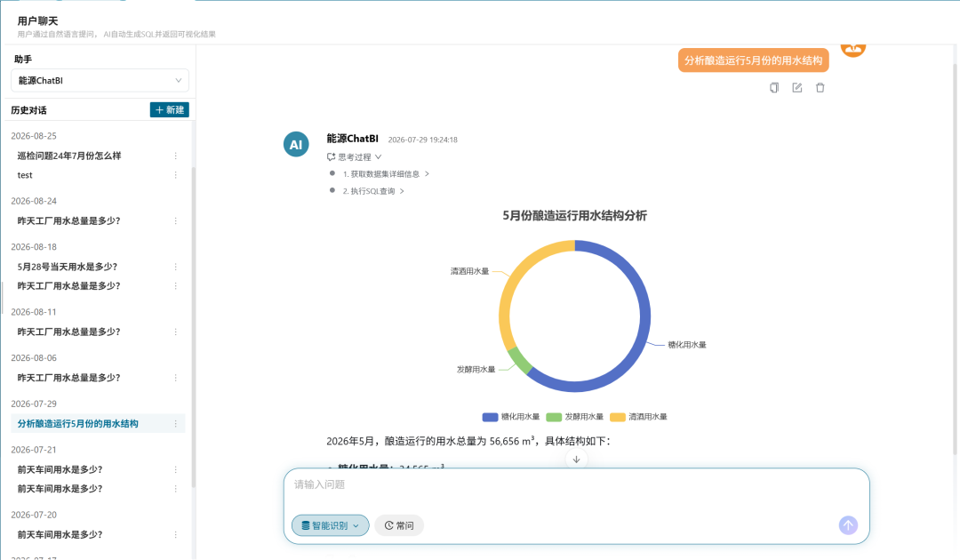Toggle 清酒用水量 legend series
Image resolution: width=960 pixels, height=560 pixels.
point(638,417)
